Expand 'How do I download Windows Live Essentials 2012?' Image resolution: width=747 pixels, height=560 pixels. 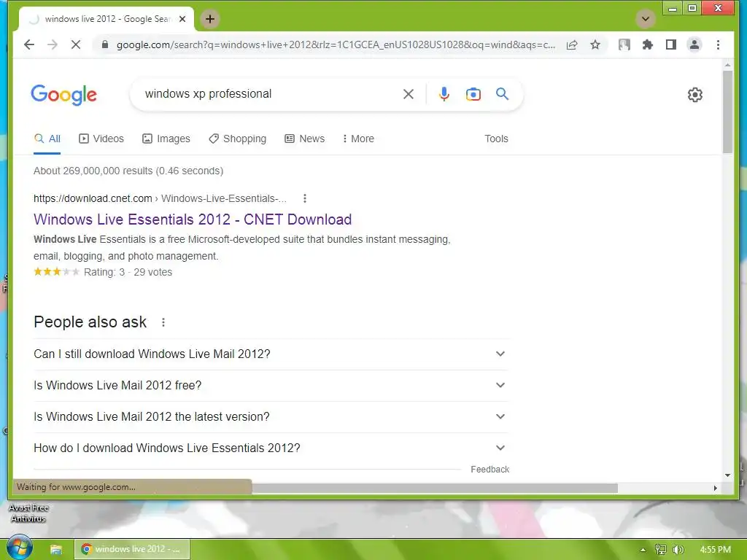point(271,448)
